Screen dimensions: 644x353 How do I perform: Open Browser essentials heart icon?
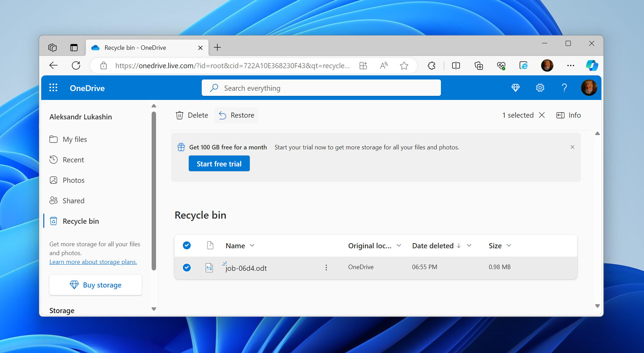[501, 65]
